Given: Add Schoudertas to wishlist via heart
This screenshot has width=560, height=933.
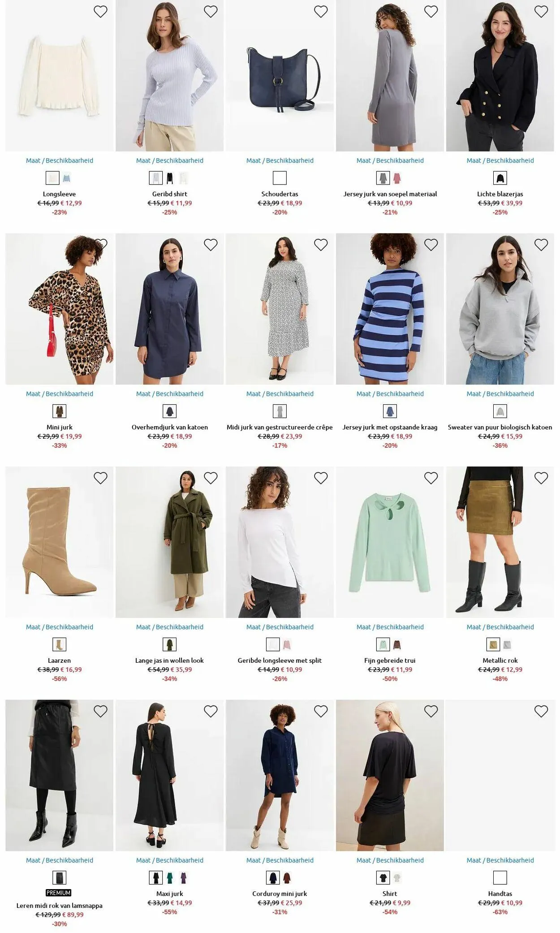Looking at the screenshot, I should [321, 12].
